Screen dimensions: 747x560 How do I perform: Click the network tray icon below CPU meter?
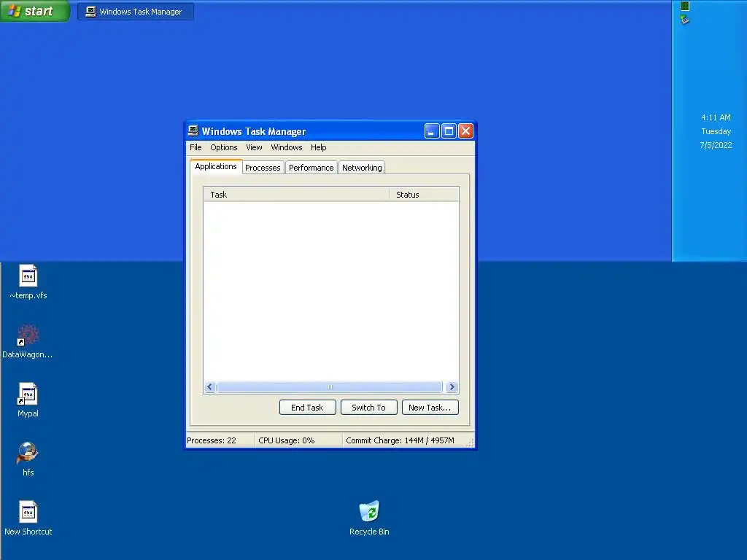(685, 20)
